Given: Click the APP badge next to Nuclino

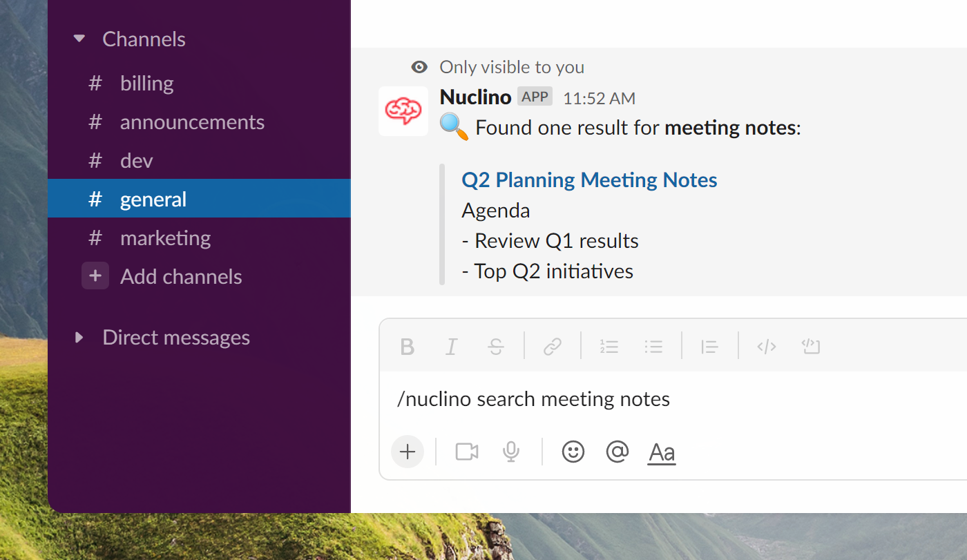Looking at the screenshot, I should point(535,97).
